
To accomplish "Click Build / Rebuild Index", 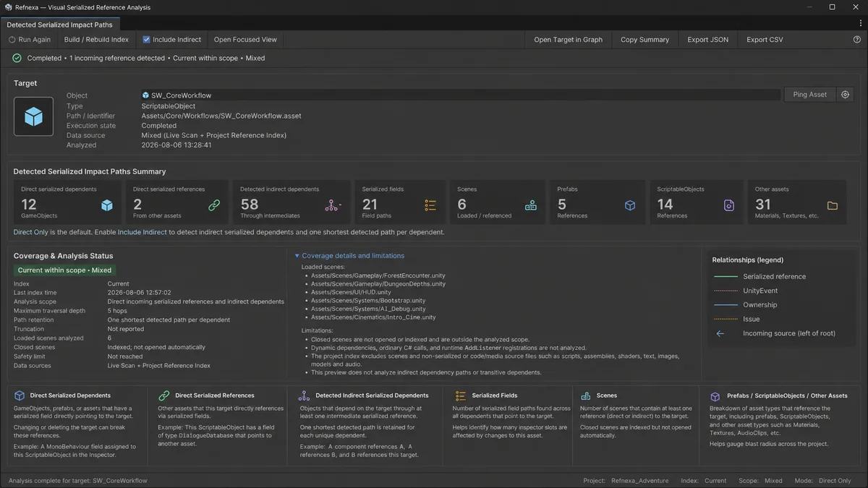I will (96, 40).
